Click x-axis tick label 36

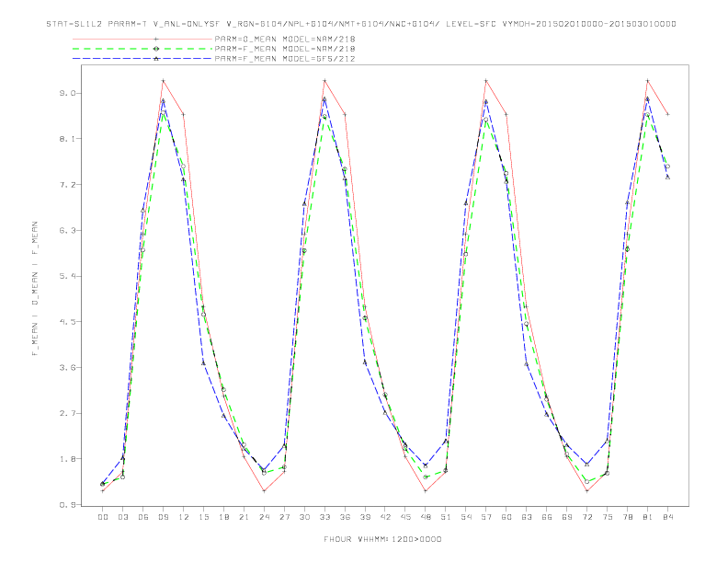(345, 517)
